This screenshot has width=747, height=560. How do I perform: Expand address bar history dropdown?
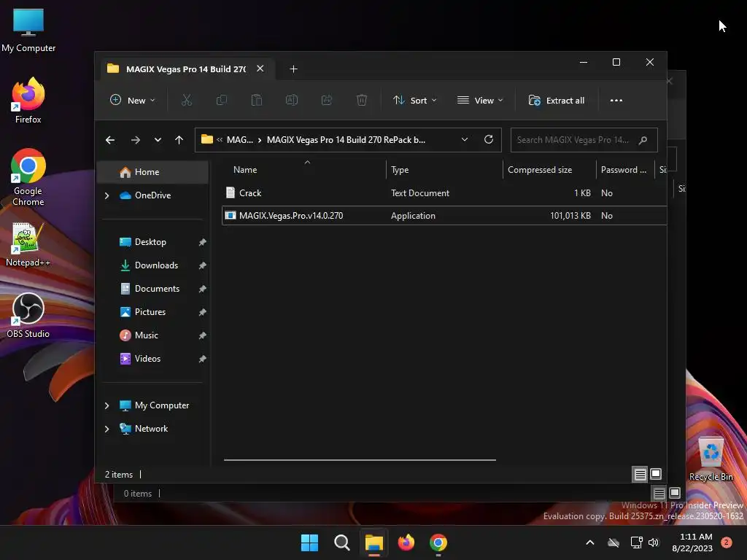465,139
